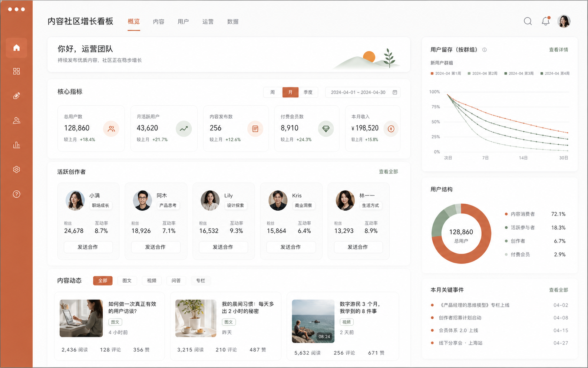Open Kris's avatar photo
Viewport: 588px width, 368px height.
[x=278, y=201]
